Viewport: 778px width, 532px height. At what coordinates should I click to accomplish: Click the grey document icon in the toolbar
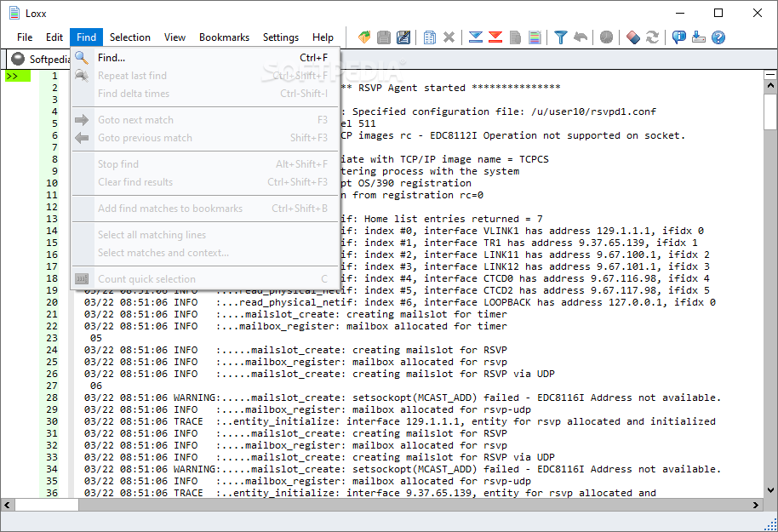(x=515, y=37)
